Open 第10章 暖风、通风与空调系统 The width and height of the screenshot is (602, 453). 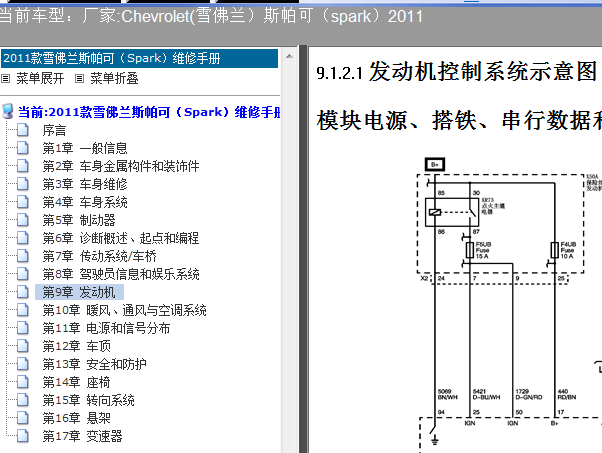(x=124, y=310)
